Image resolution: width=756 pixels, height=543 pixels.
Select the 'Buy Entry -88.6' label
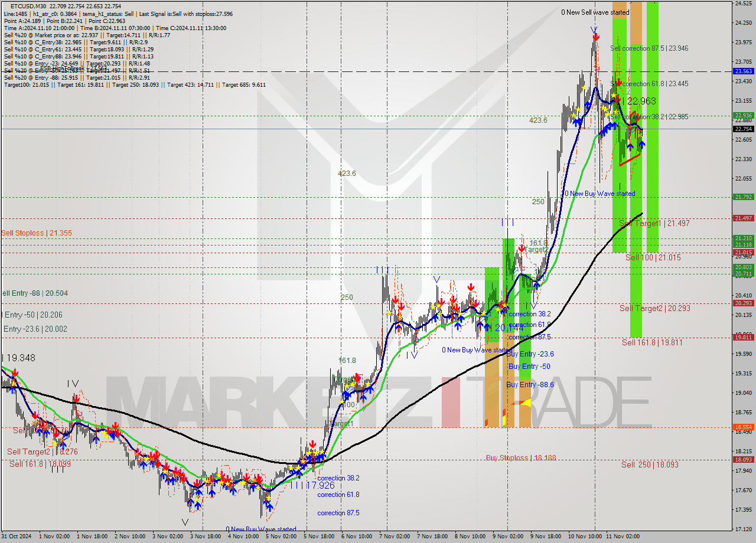[530, 385]
